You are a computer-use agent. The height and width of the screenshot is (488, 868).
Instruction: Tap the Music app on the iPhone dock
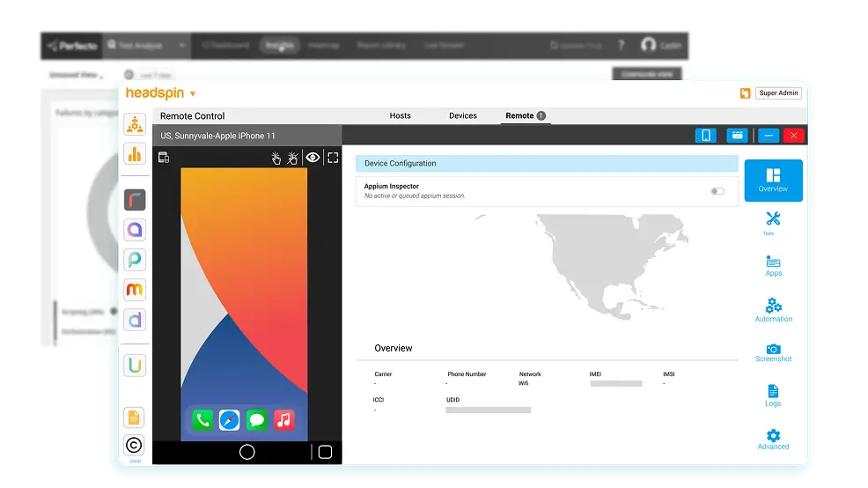click(283, 420)
